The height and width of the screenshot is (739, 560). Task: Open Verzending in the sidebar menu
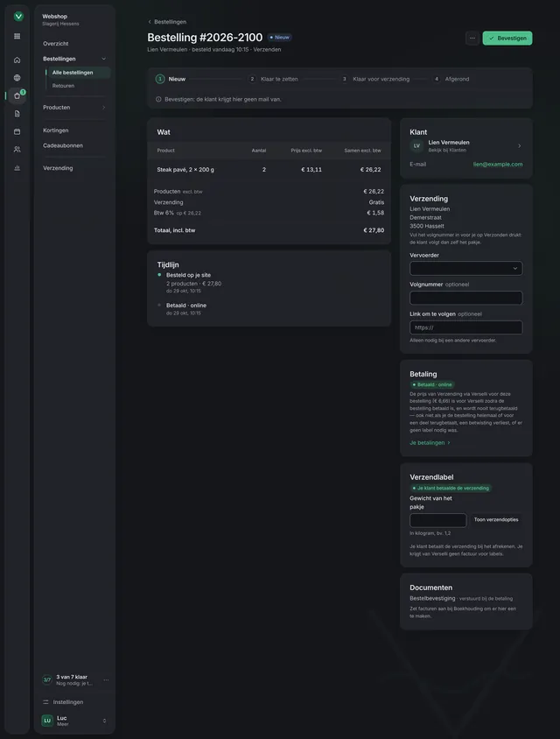[58, 168]
